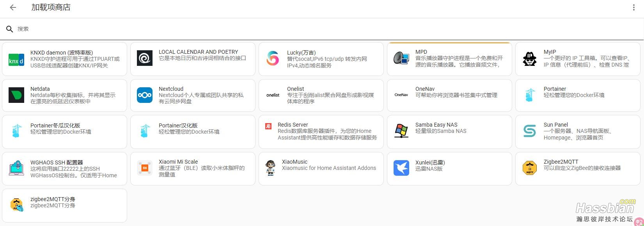644x226 pixels.
Task: Select the zigbee2MQTT分身 title text
Action: tap(53, 199)
